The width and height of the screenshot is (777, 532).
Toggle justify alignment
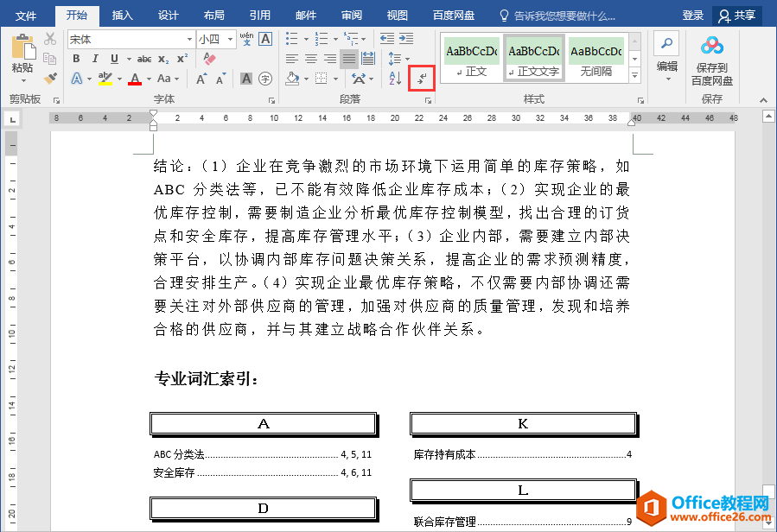[x=349, y=59]
